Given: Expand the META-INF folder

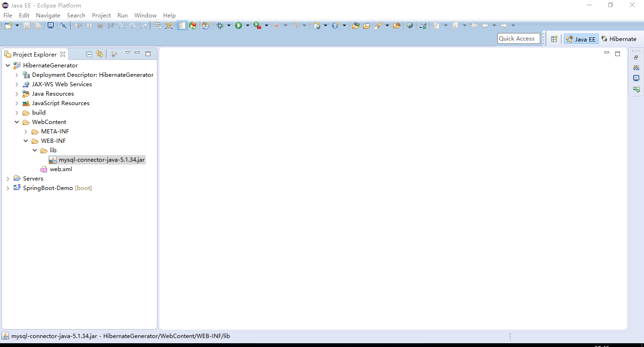Looking at the screenshot, I should point(26,132).
